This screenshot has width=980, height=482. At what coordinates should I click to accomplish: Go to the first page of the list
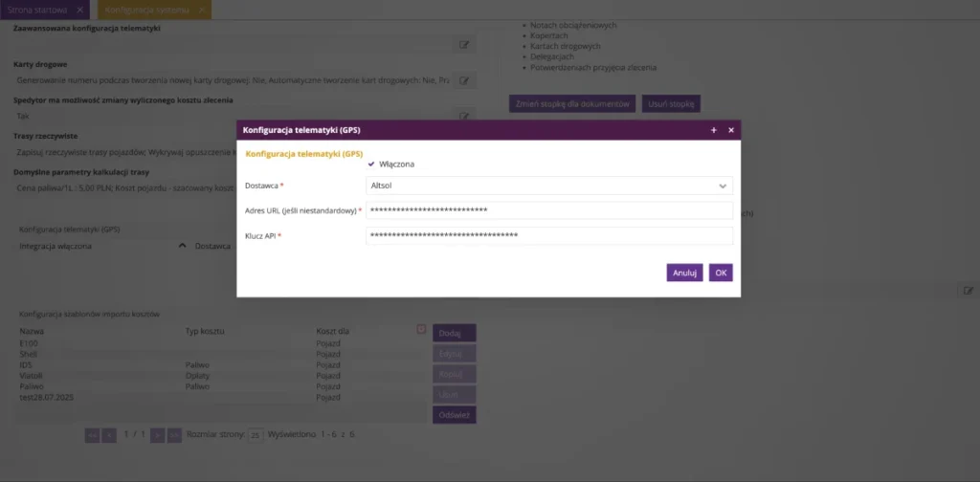click(92, 435)
